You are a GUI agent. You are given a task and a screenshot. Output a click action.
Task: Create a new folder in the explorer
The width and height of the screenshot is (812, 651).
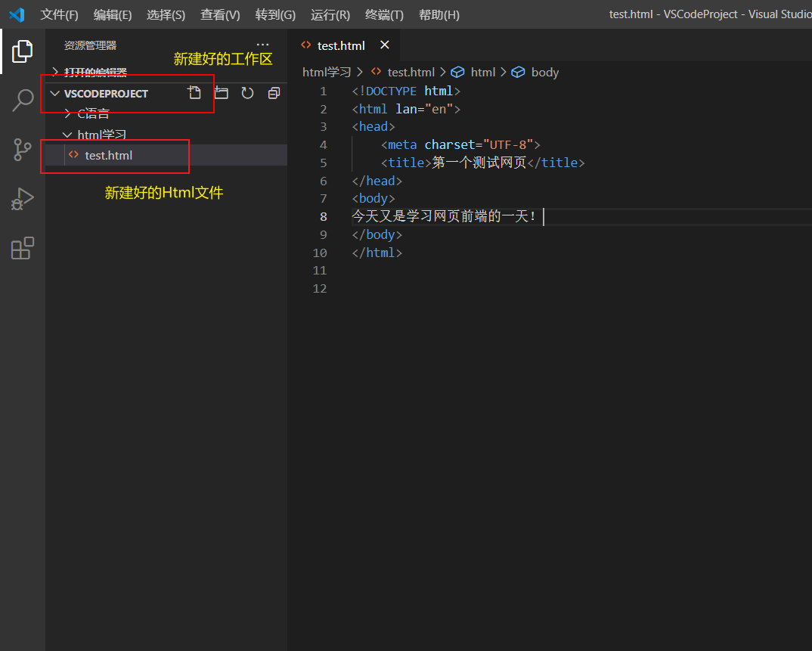point(221,91)
